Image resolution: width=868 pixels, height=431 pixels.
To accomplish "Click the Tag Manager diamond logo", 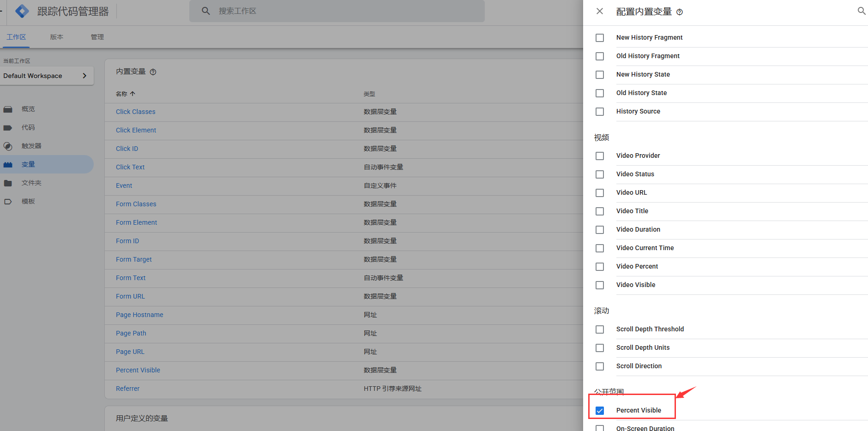I will (22, 11).
